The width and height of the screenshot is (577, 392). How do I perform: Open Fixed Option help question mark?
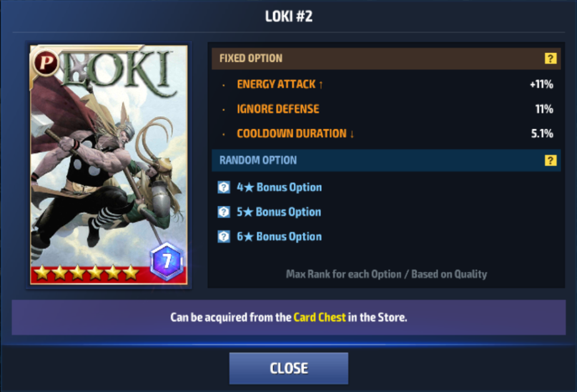coord(550,59)
